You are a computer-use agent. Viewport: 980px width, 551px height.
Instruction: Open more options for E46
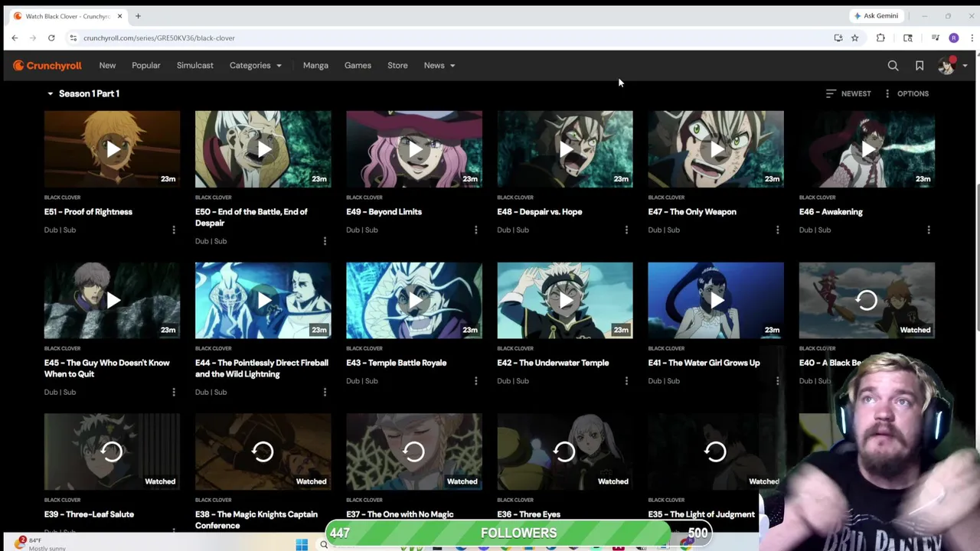pyautogui.click(x=928, y=230)
